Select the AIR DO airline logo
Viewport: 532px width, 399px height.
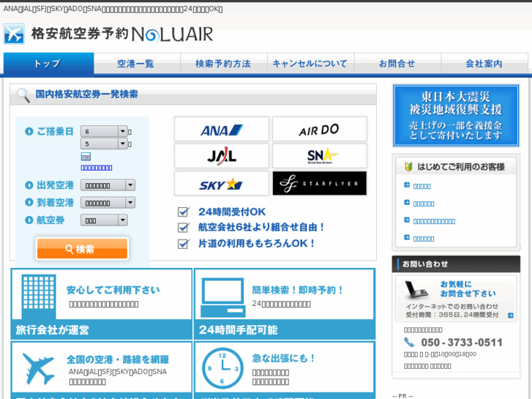(x=319, y=129)
